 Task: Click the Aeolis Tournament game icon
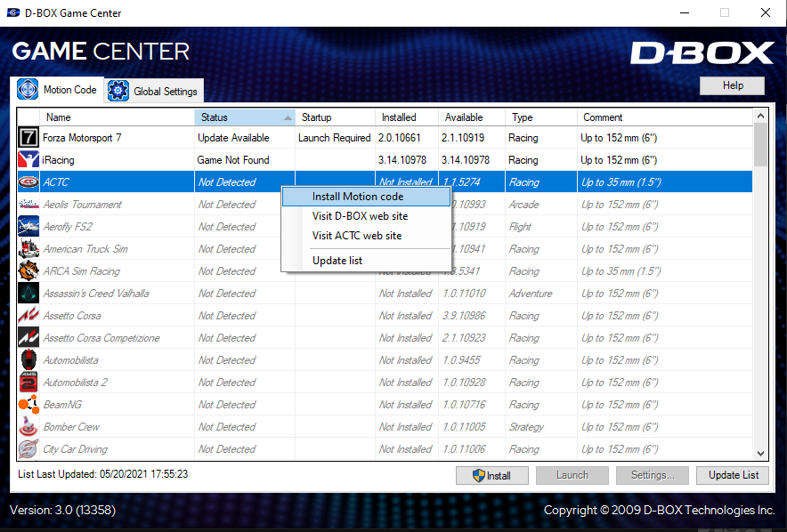pos(28,204)
